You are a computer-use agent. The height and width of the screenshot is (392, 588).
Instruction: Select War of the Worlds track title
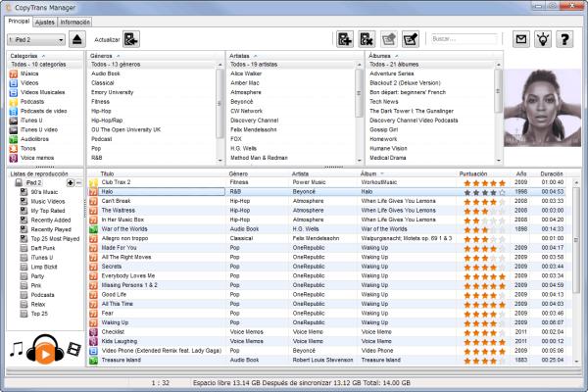point(124,229)
